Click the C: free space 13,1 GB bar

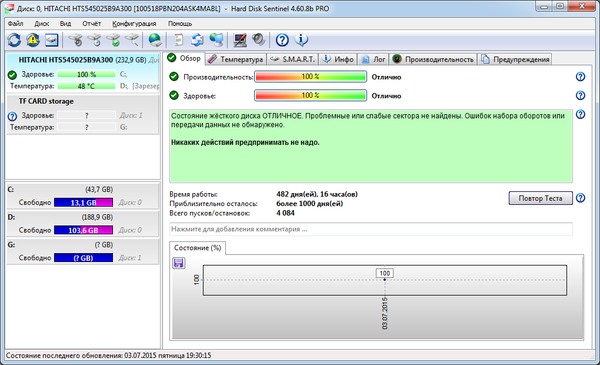pos(83,202)
